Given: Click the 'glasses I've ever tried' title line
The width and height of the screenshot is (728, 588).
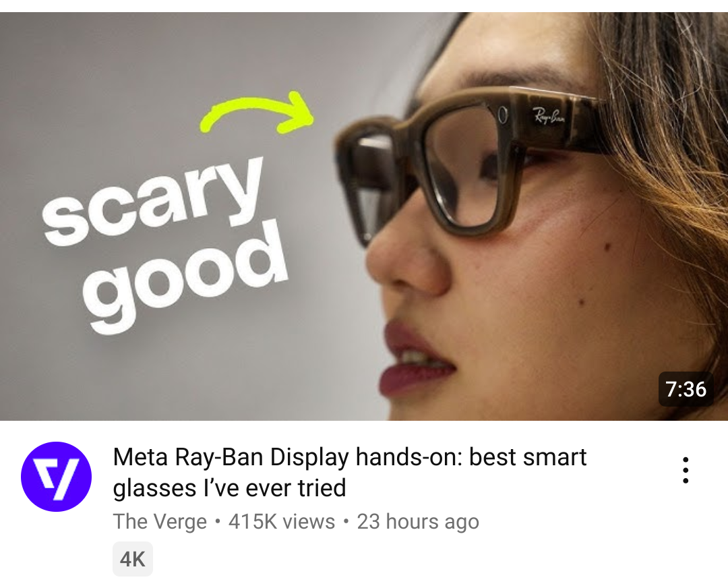Looking at the screenshot, I should [229, 488].
